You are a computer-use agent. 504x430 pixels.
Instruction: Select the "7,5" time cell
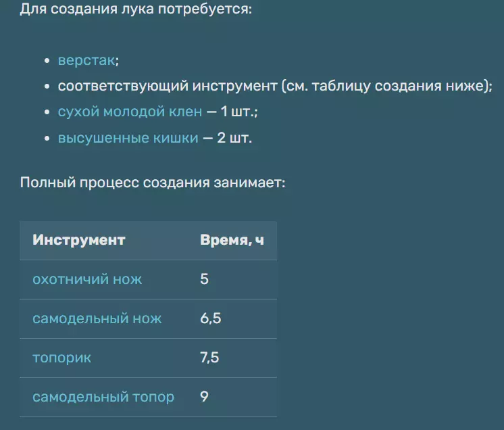[209, 358]
